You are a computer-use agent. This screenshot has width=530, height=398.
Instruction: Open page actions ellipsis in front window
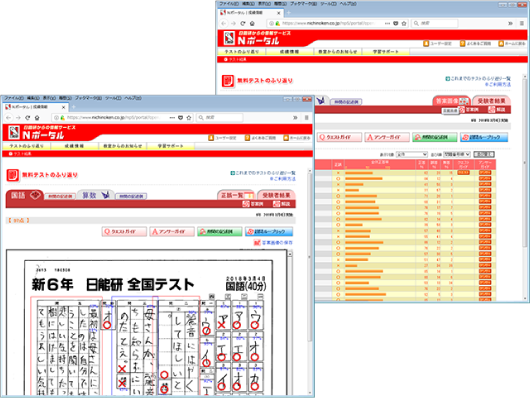pyautogui.click(x=172, y=118)
